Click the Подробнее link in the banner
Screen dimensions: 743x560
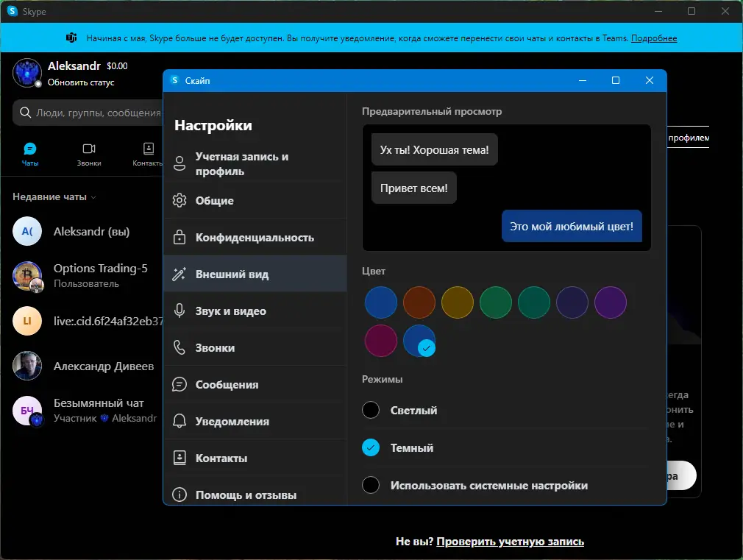(654, 38)
